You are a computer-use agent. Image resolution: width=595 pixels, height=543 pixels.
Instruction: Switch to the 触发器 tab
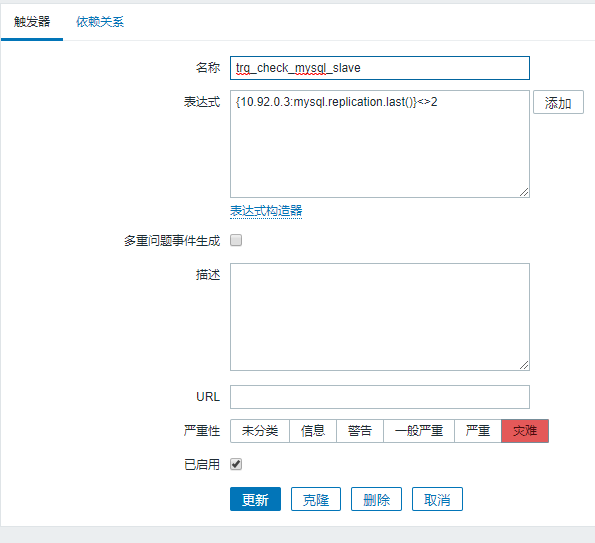pos(32,22)
